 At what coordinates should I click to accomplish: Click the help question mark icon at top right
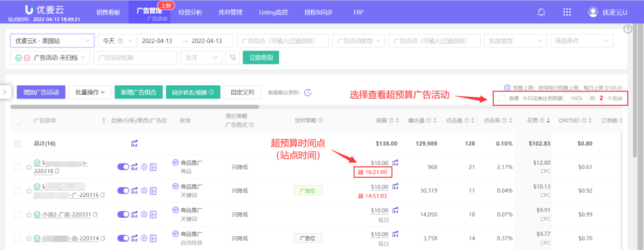[627, 29]
